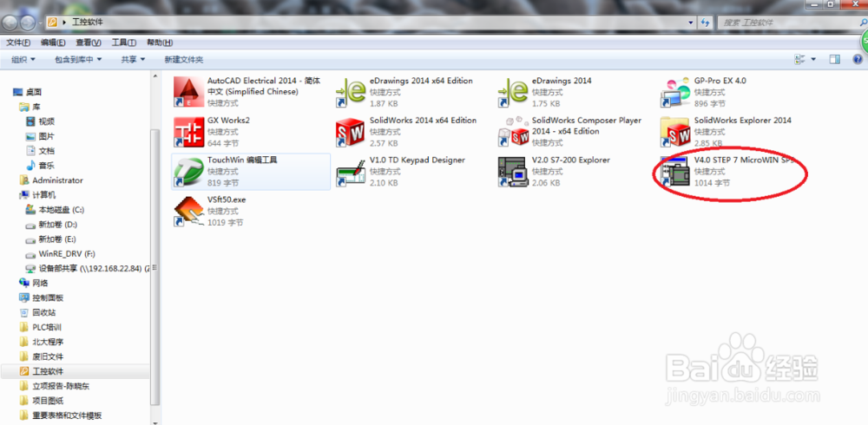
Task: Open PLC培训 folder in sidebar
Action: (x=41, y=327)
